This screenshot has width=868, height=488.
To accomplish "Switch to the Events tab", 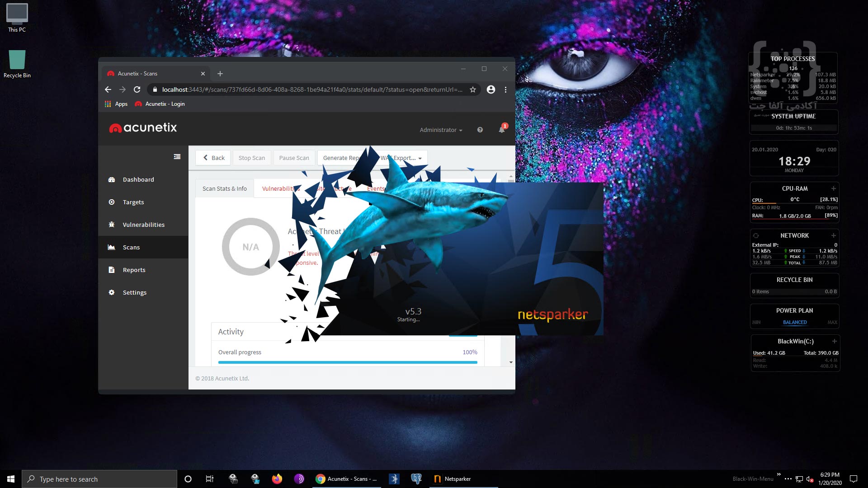I will pyautogui.click(x=376, y=188).
